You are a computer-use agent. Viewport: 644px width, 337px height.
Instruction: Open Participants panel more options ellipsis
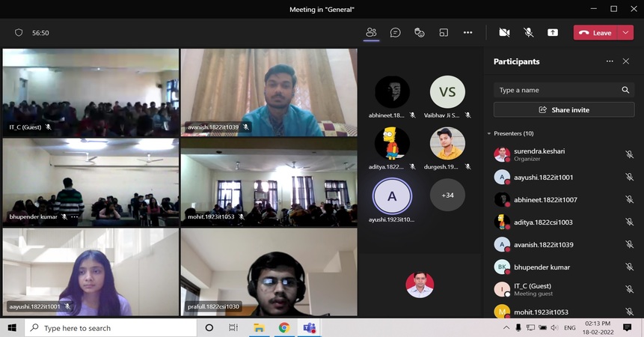click(x=610, y=61)
